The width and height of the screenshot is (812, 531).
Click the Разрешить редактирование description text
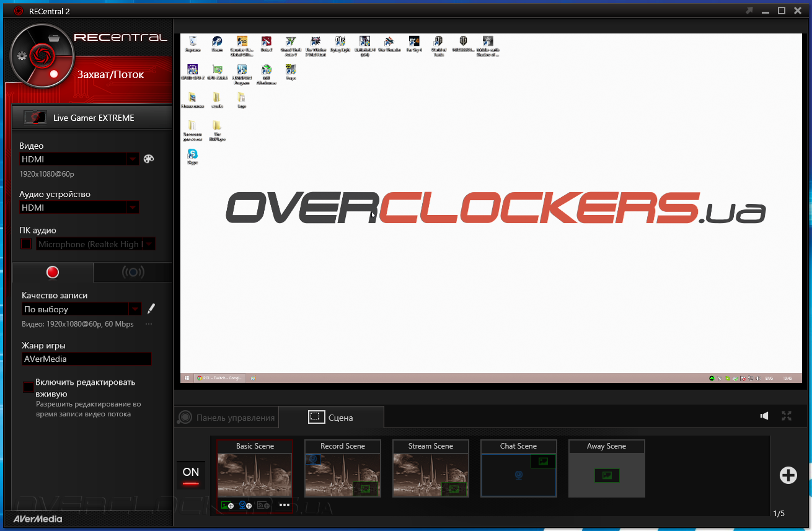point(89,409)
